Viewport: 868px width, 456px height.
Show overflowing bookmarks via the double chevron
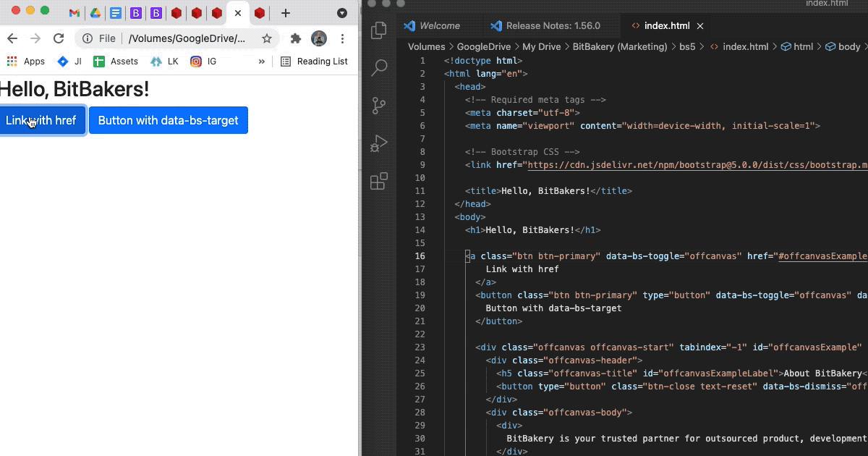pyautogui.click(x=261, y=62)
